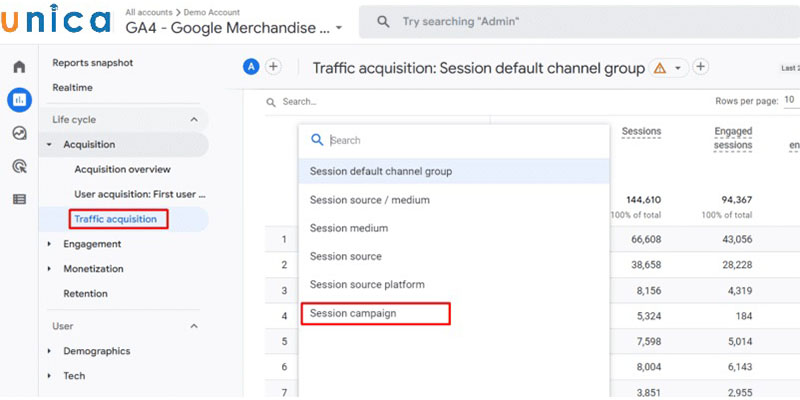
Task: Open the Configure table icon in left rail
Action: click(x=18, y=199)
